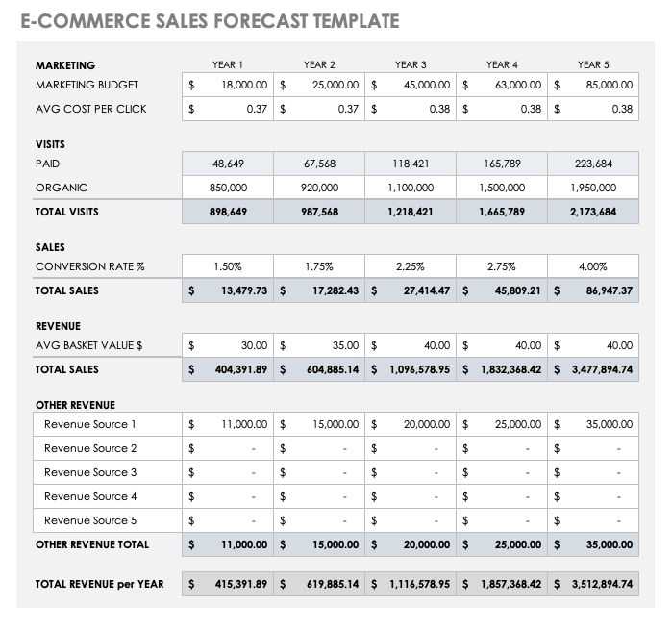672x631 pixels.
Task: Select Year 1 total revenue per year cell
Action: [x=228, y=584]
